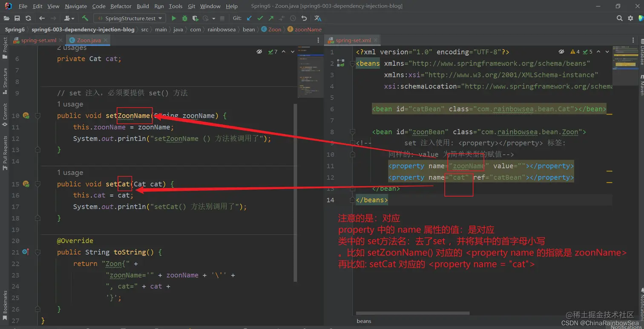Open the Refactor menu
Screen dimensions: 644x329
(x=121, y=6)
